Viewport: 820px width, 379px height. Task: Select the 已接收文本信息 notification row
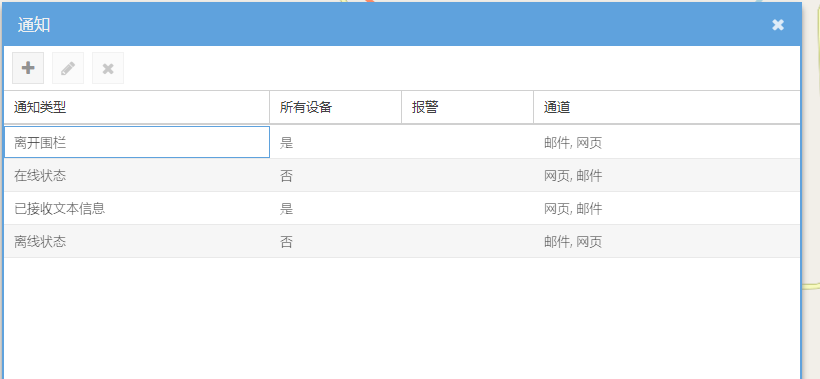click(402, 208)
